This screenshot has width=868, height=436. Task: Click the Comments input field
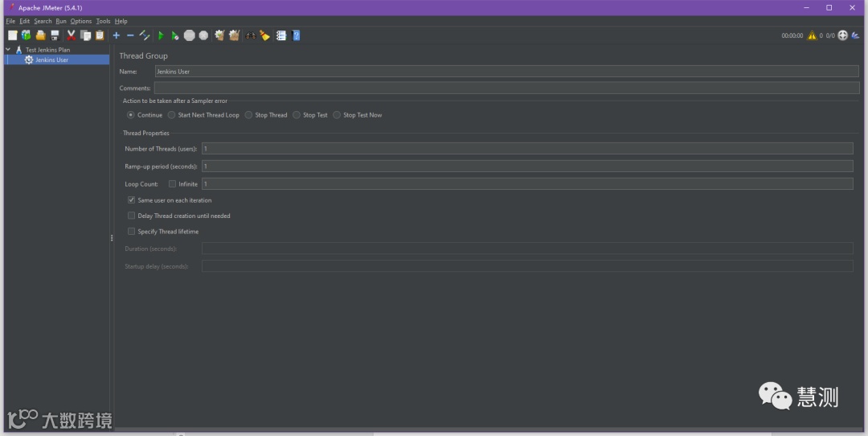click(x=506, y=88)
